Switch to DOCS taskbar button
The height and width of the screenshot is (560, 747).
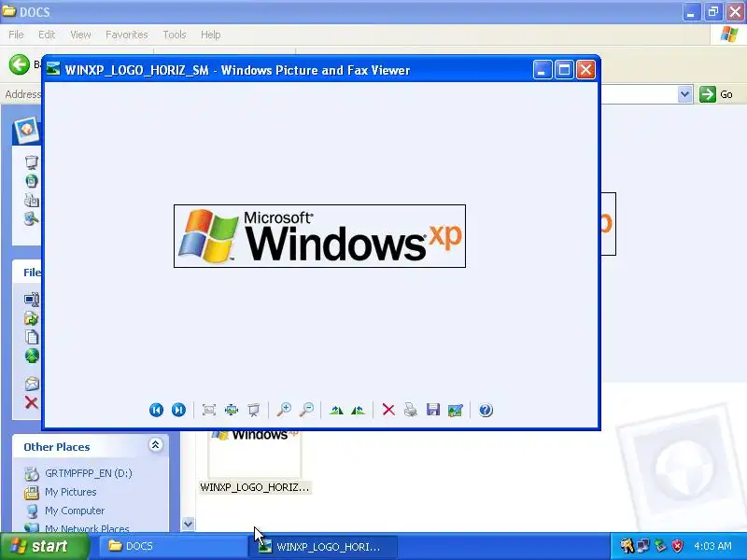tap(172, 546)
